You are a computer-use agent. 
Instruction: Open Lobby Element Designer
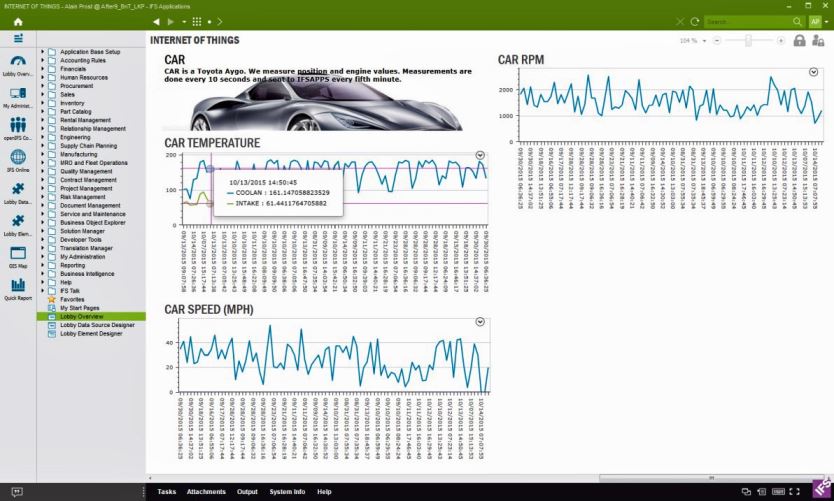(x=91, y=333)
